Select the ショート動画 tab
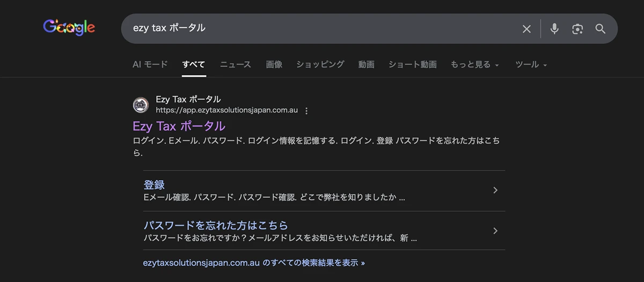 (412, 64)
